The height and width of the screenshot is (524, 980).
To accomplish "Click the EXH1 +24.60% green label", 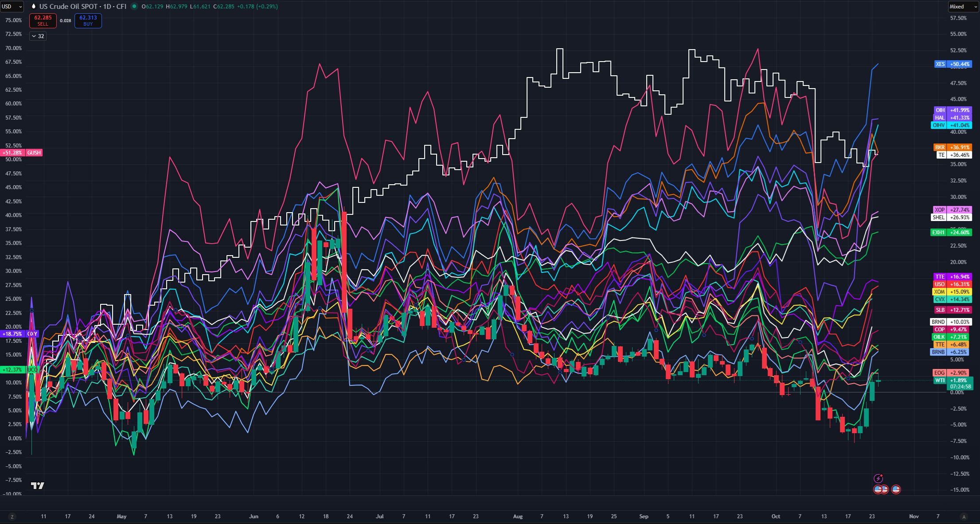I will coord(951,233).
